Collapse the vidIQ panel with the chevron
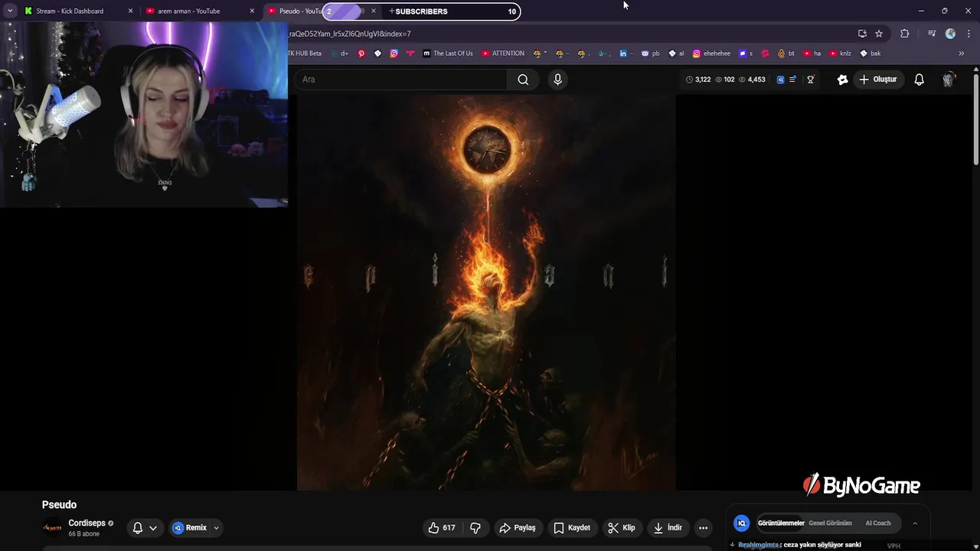The width and height of the screenshot is (980, 551). (915, 523)
